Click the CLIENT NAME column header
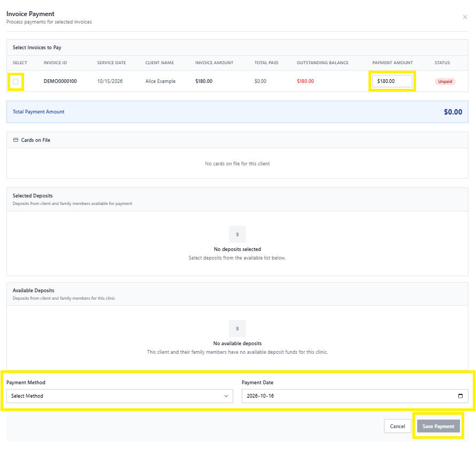Image resolution: width=476 pixels, height=449 pixels. (x=159, y=63)
